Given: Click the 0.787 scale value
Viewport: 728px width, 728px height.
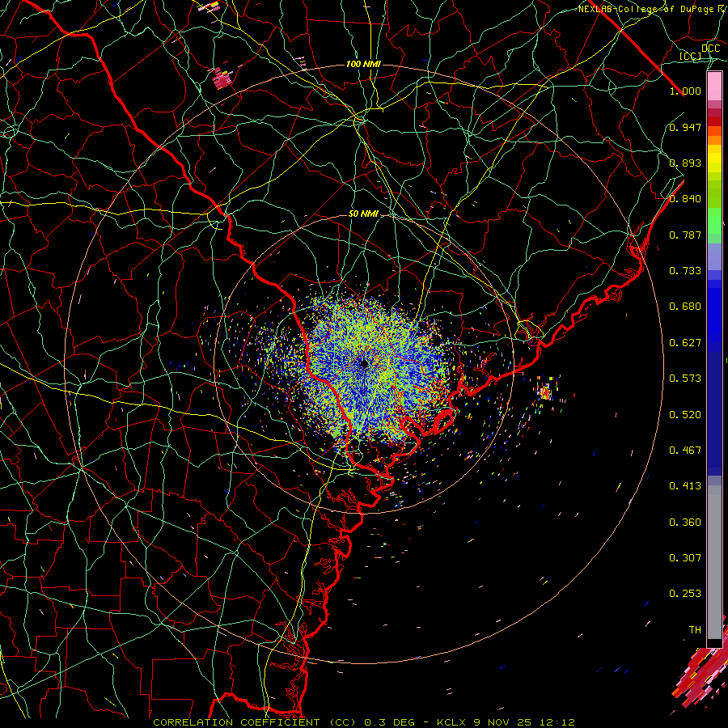Looking at the screenshot, I should (685, 235).
